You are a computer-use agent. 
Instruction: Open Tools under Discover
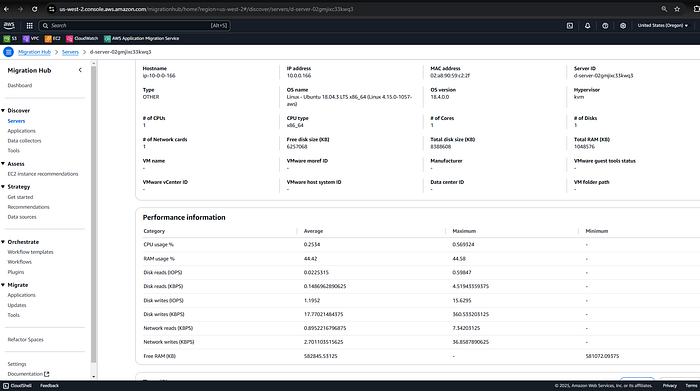point(13,150)
